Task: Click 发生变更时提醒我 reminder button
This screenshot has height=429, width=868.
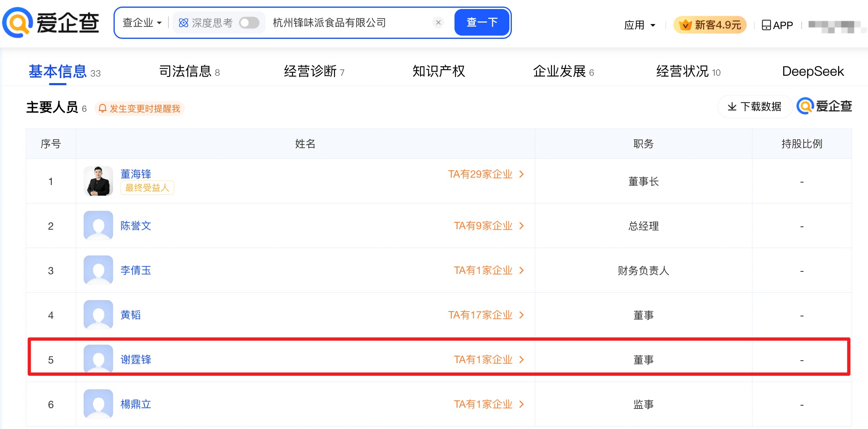Action: click(x=140, y=108)
